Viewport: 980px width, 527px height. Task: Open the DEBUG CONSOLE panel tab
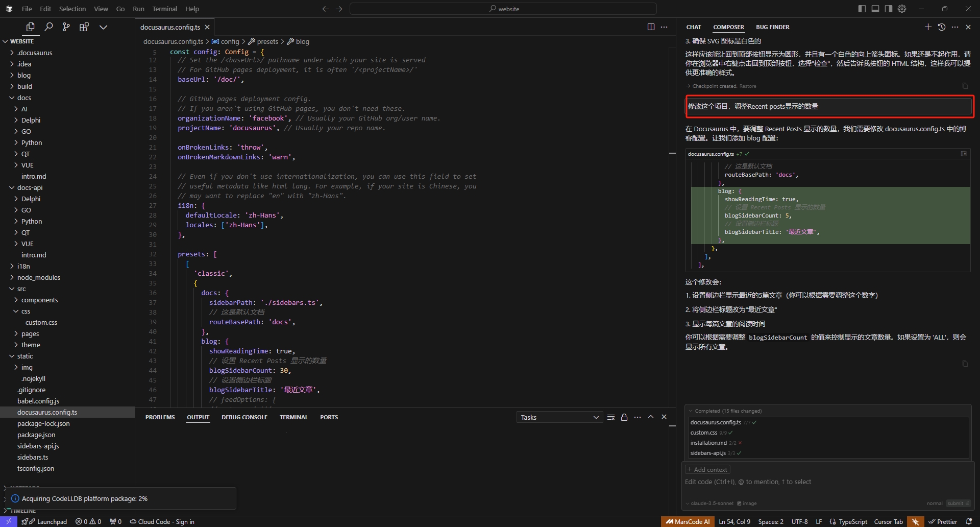(x=244, y=417)
